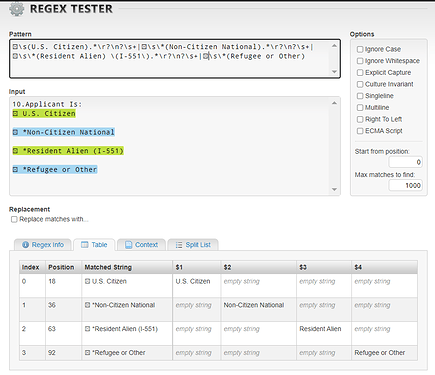Image resolution: width=435 pixels, height=375 pixels.
Task: Click the Regex Tester gear icon
Action: coord(16,9)
